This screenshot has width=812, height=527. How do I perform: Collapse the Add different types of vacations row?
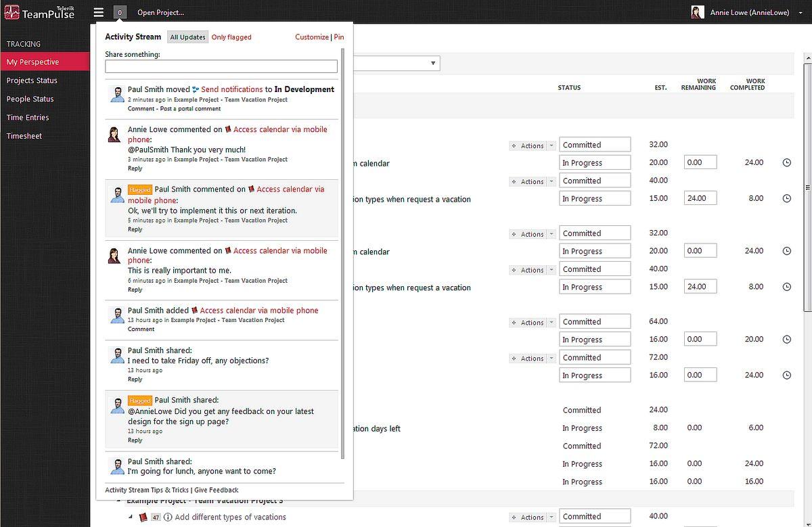coord(131,517)
